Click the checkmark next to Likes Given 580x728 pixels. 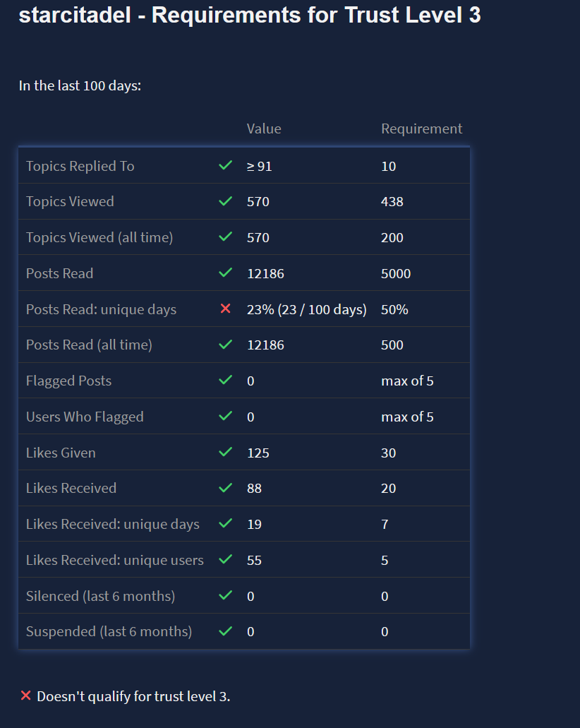click(x=226, y=453)
